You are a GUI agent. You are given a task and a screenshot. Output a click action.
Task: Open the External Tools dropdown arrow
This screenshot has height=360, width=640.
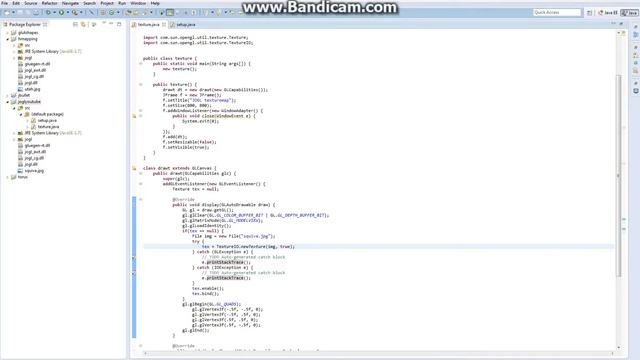pyautogui.click(x=81, y=13)
